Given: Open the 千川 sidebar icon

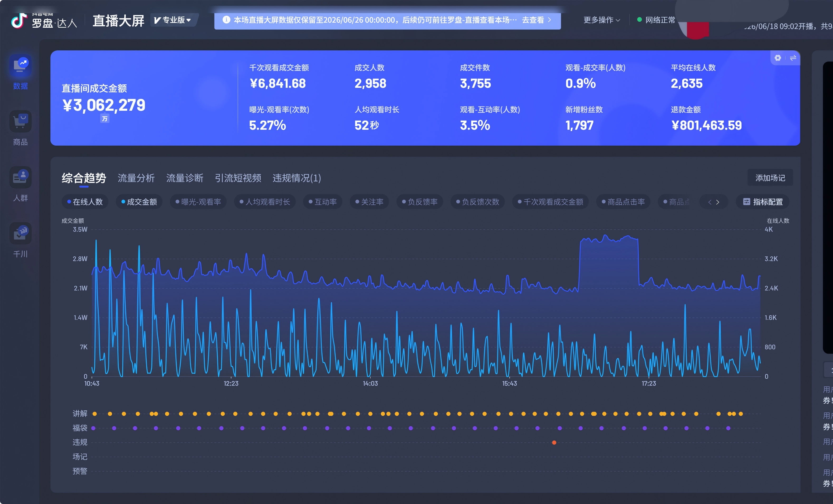Looking at the screenshot, I should click(x=20, y=233).
